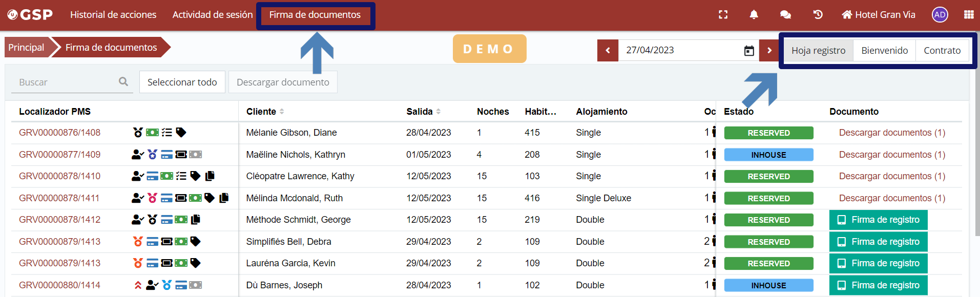980x297 pixels.
Task: Open the notifications bell
Action: (754, 15)
